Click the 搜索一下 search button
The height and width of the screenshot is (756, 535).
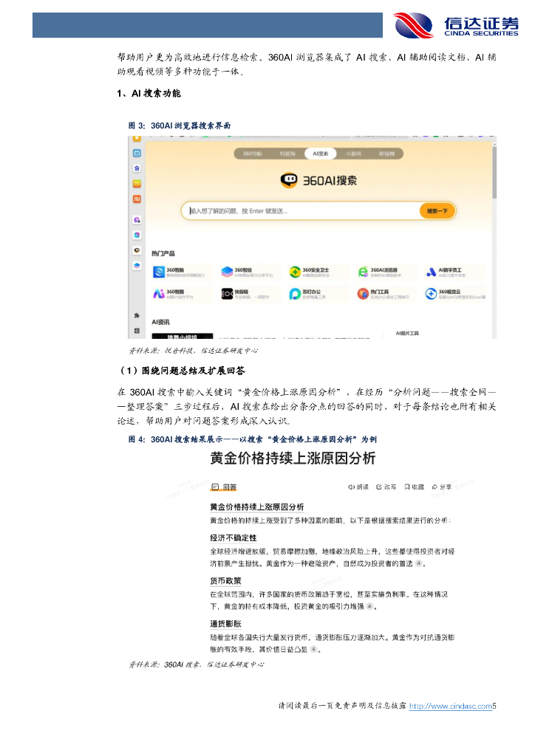point(437,211)
